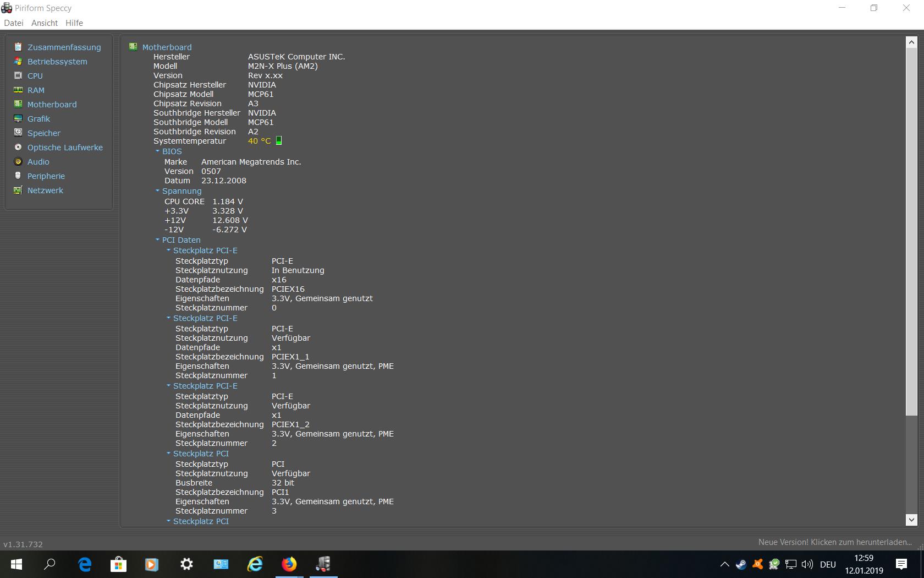This screenshot has width=924, height=578.
Task: Switch to Firefox in taskbar
Action: click(x=289, y=564)
